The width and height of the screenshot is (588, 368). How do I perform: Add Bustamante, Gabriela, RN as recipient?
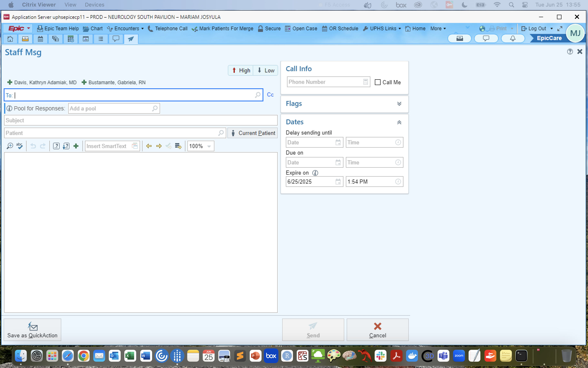114,82
